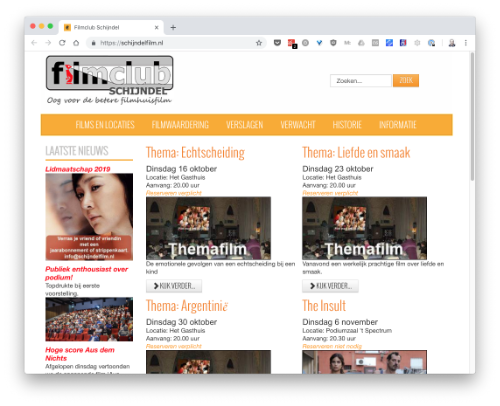Open the Chrome profile avatar
The height and width of the screenshot is (406, 500).
[452, 43]
